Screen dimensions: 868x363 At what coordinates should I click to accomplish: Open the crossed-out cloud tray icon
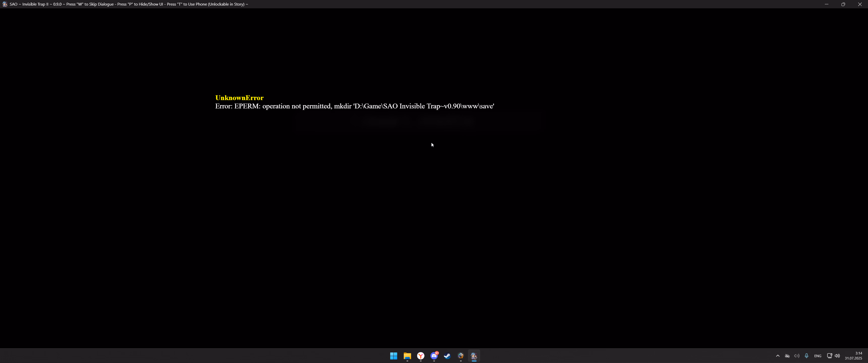pos(787,356)
